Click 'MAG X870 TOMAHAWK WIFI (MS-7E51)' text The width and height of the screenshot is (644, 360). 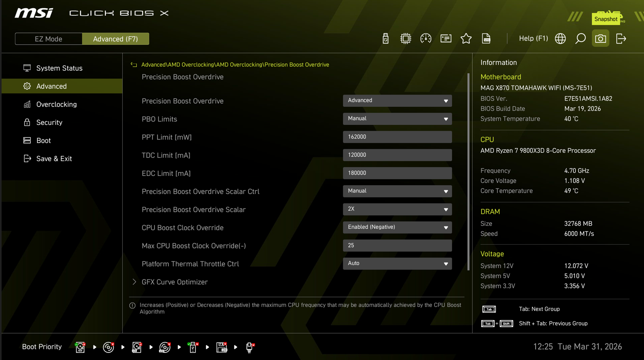tap(536, 88)
